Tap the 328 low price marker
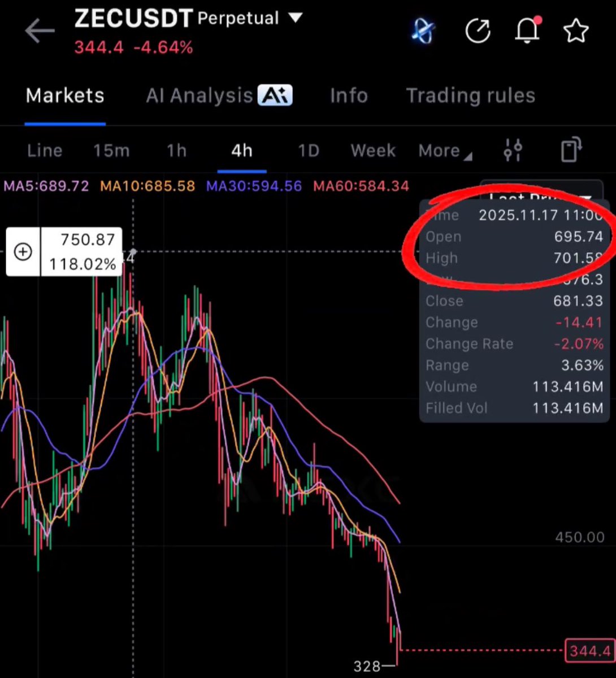616x678 pixels. pyautogui.click(x=367, y=667)
